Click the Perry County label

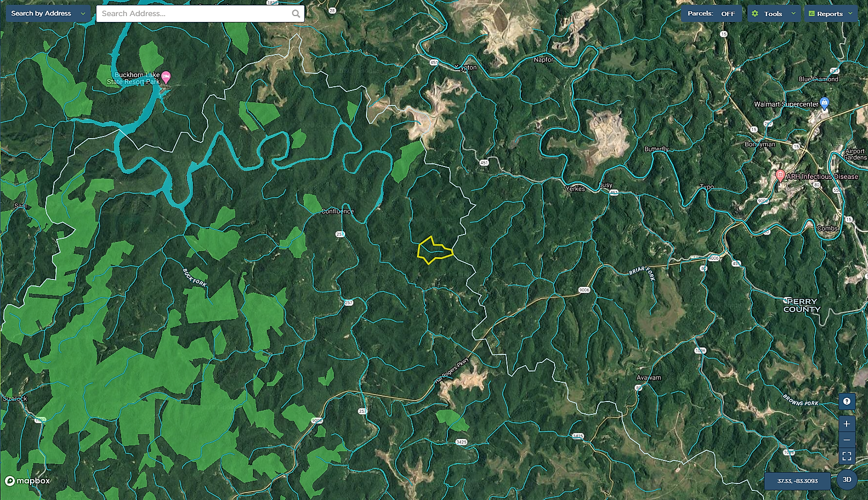(x=802, y=305)
